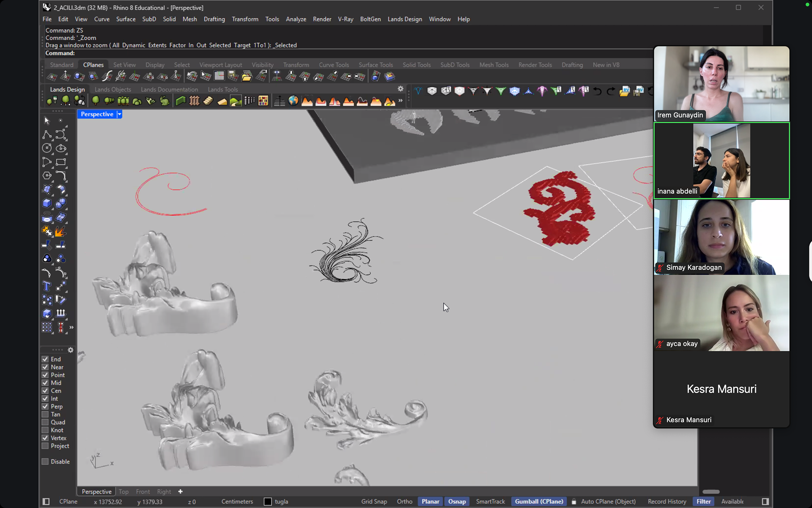Select Irem Gunaydin video thumbnail
Image resolution: width=812 pixels, height=508 pixels.
click(x=721, y=84)
